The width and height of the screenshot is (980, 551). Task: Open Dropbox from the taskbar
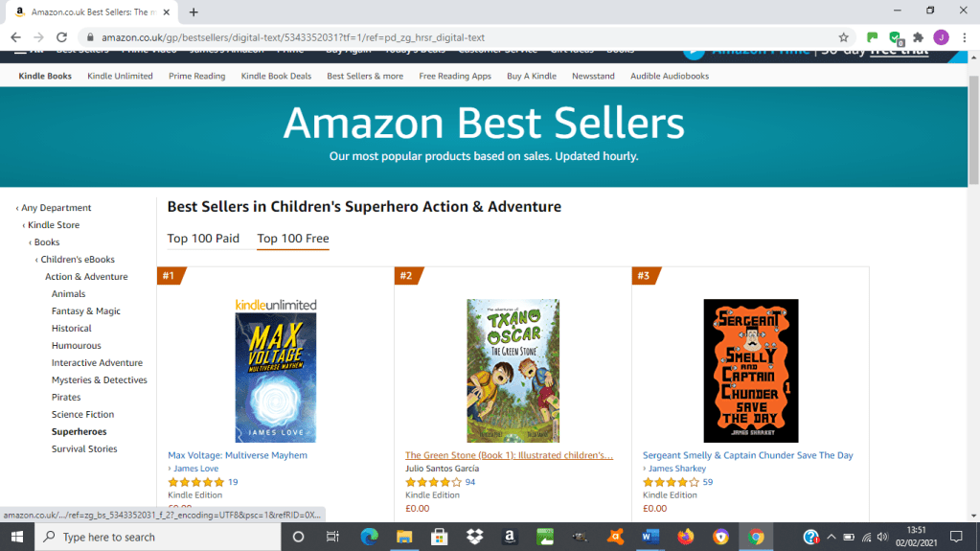474,537
